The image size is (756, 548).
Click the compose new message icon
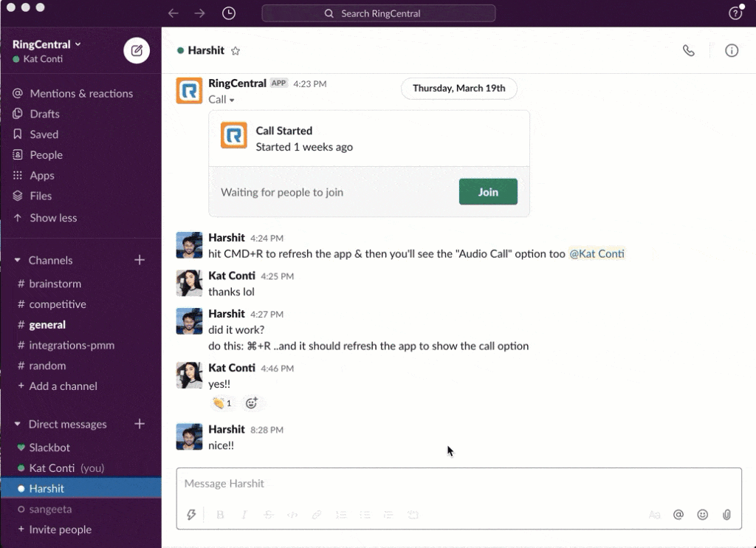coord(137,50)
